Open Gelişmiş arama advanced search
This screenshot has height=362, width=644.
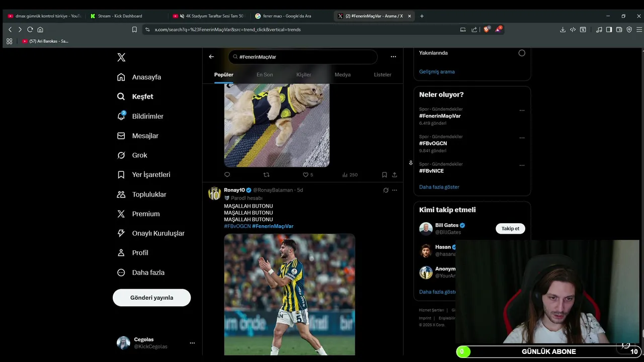(437, 71)
